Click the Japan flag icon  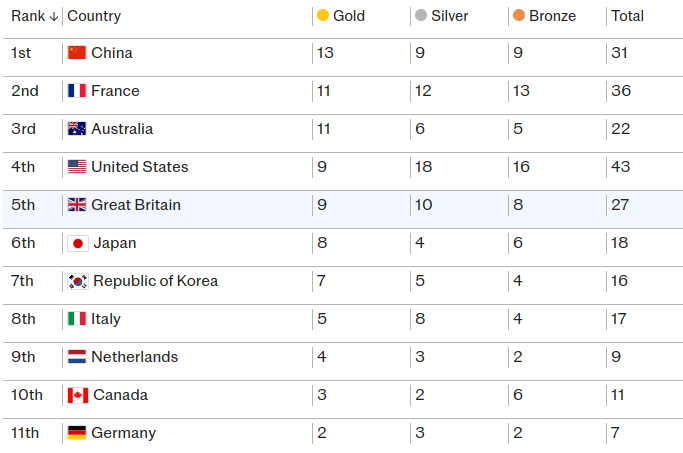(78, 243)
